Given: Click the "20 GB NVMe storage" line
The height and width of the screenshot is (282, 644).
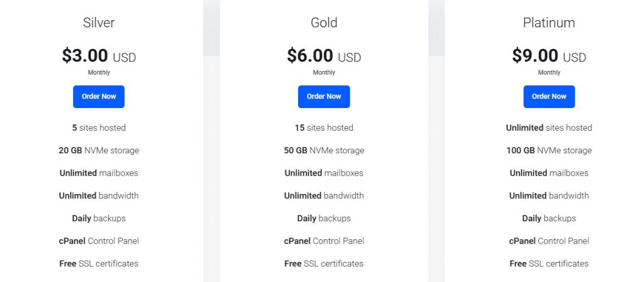Looking at the screenshot, I should click(99, 150).
